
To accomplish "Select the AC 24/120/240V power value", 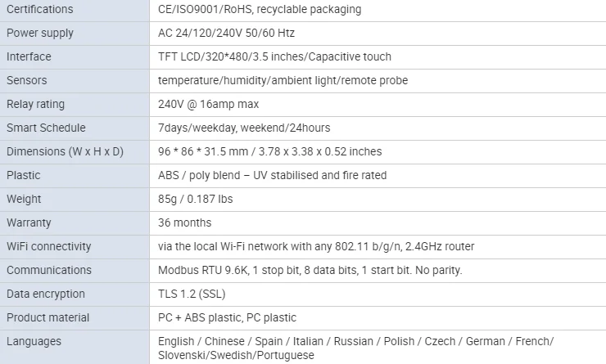I will [x=226, y=34].
